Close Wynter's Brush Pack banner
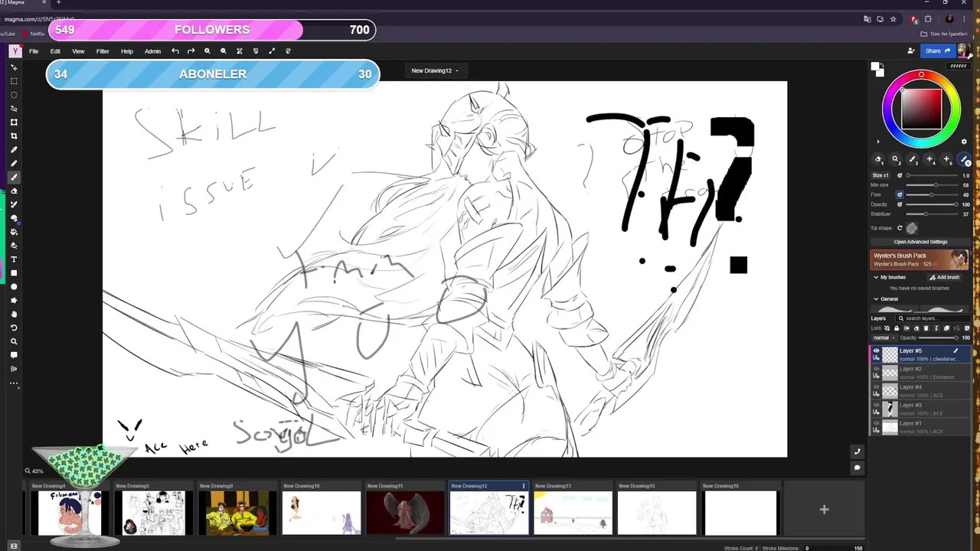The width and height of the screenshot is (980, 551). point(961,256)
